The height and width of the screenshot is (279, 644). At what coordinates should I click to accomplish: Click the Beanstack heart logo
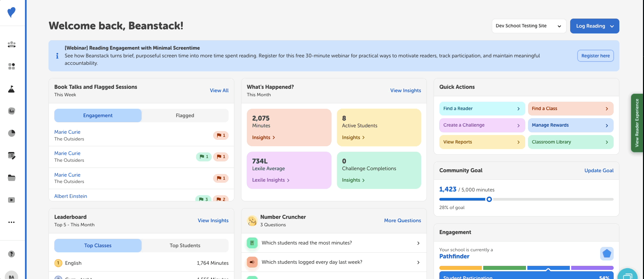(11, 12)
